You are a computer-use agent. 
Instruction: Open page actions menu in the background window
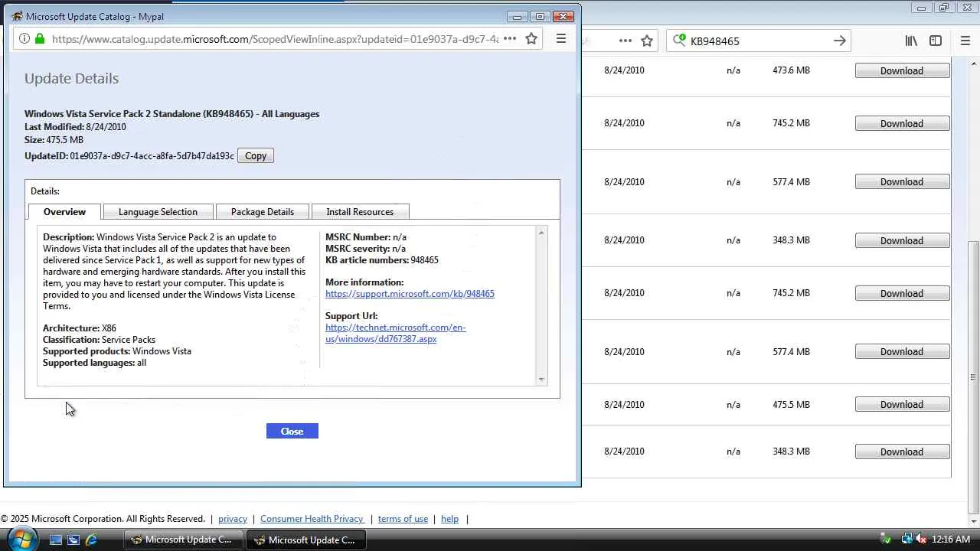pyautogui.click(x=626, y=41)
